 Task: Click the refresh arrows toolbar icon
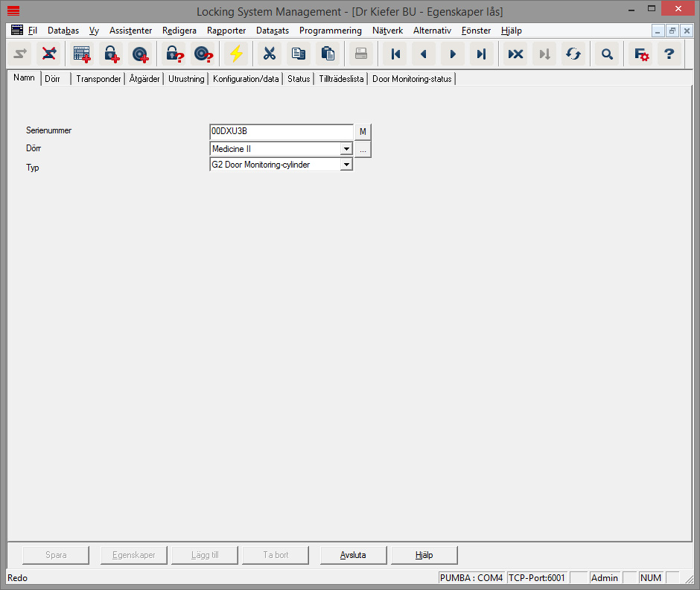pyautogui.click(x=573, y=54)
